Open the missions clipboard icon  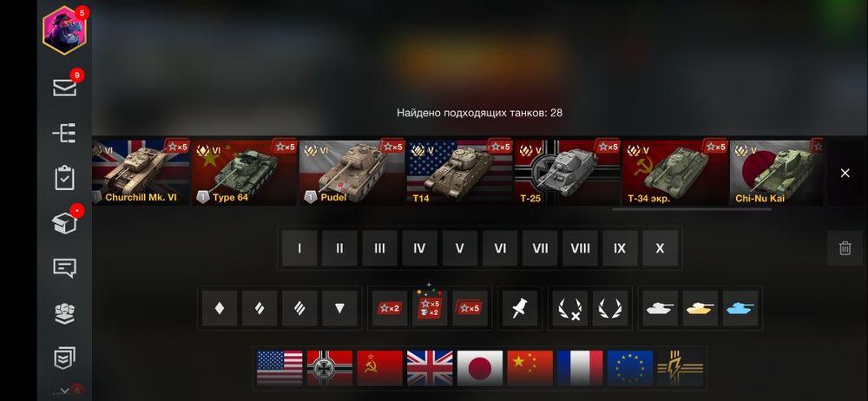(65, 178)
